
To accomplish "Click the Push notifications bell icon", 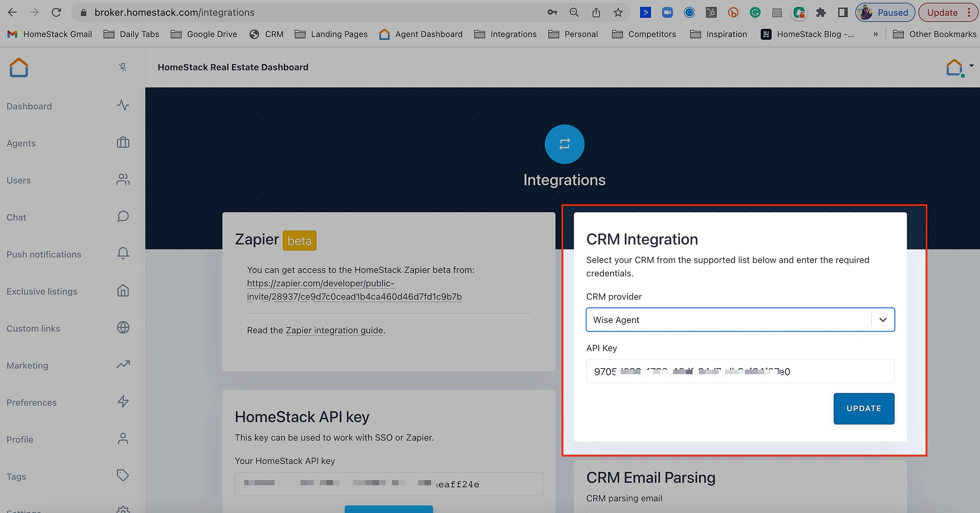I will [123, 253].
